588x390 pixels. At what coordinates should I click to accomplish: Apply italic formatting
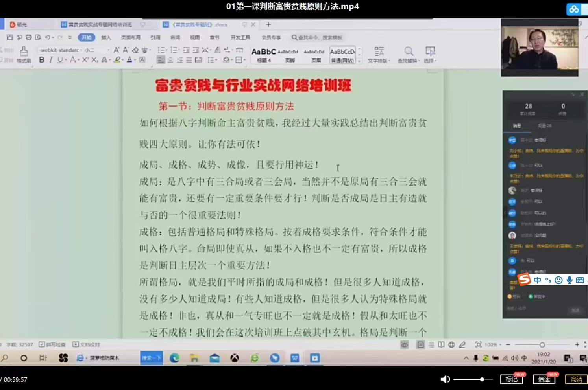[51, 60]
